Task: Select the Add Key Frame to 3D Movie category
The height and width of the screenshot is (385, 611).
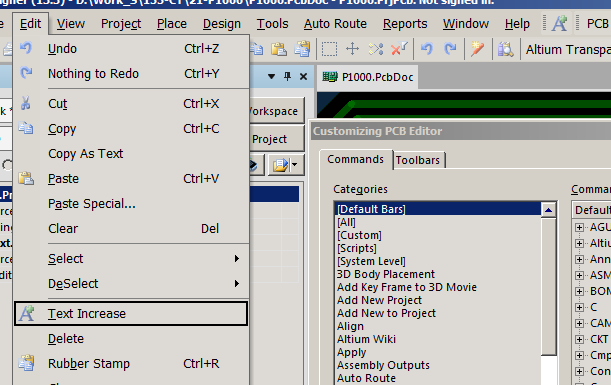Action: coord(407,287)
